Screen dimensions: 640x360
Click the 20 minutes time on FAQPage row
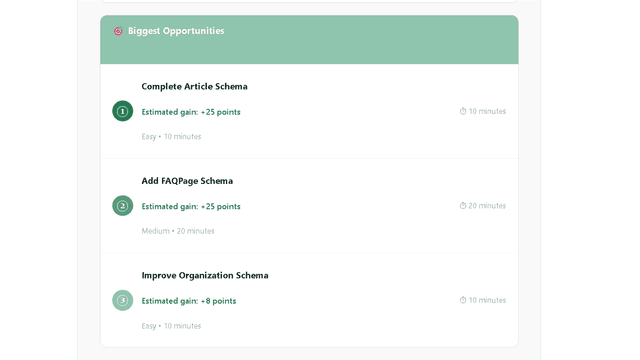click(x=487, y=206)
